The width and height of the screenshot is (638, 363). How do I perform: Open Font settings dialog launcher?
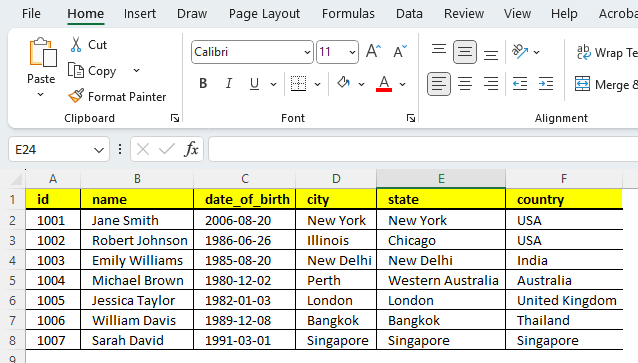click(411, 118)
